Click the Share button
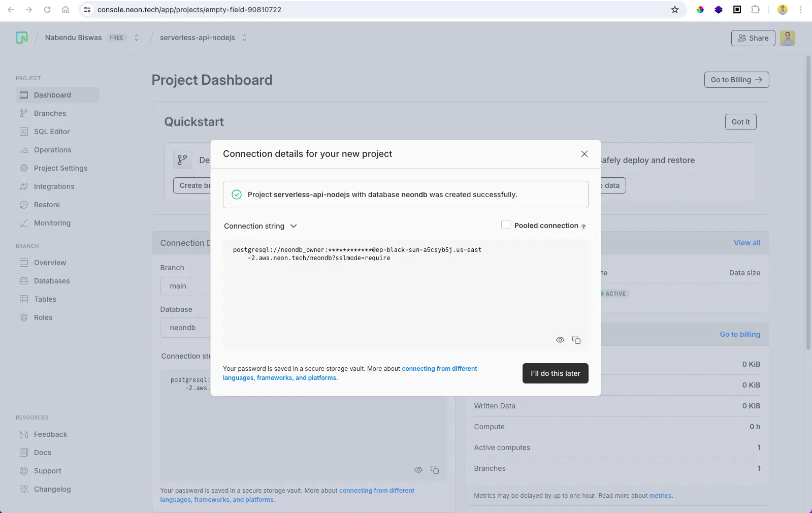 tap(753, 38)
